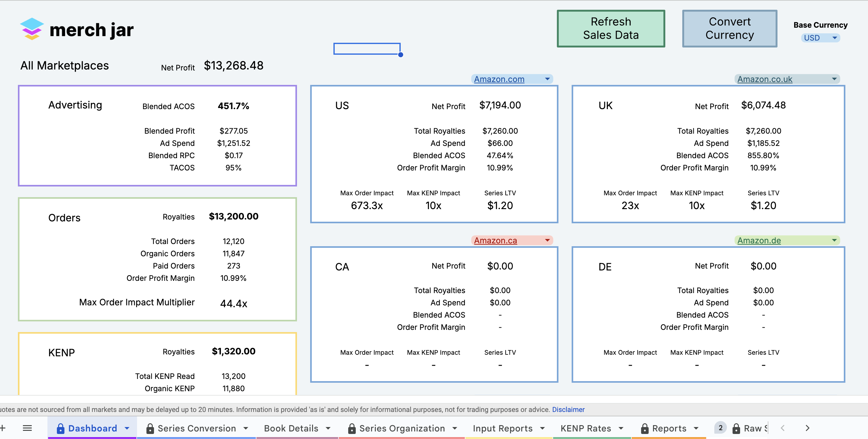Click the comment count badge showing 2
The image size is (868, 439).
[720, 428]
